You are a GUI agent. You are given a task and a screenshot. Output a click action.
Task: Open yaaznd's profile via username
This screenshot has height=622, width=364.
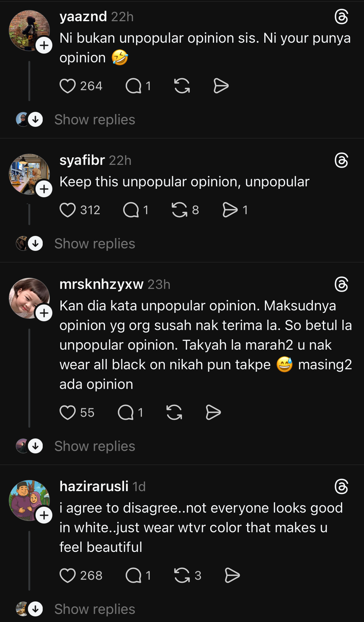coord(83,17)
